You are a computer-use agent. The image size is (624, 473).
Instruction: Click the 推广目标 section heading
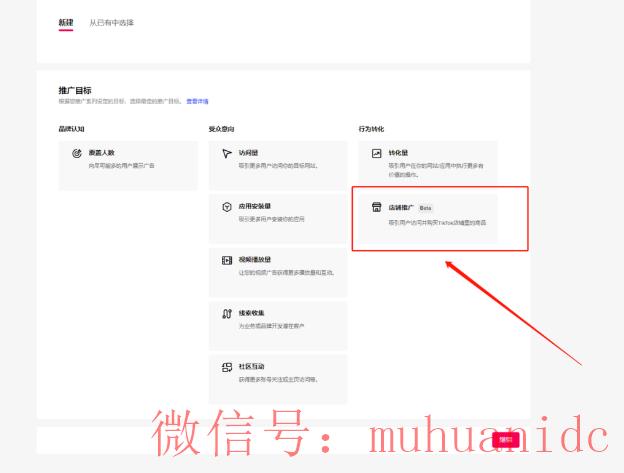click(x=75, y=90)
